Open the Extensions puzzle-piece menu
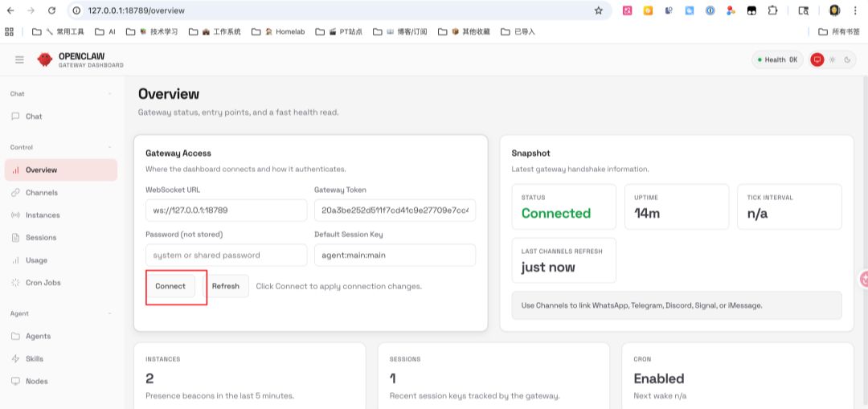Viewport: 868px width, 409px height. coord(772,10)
